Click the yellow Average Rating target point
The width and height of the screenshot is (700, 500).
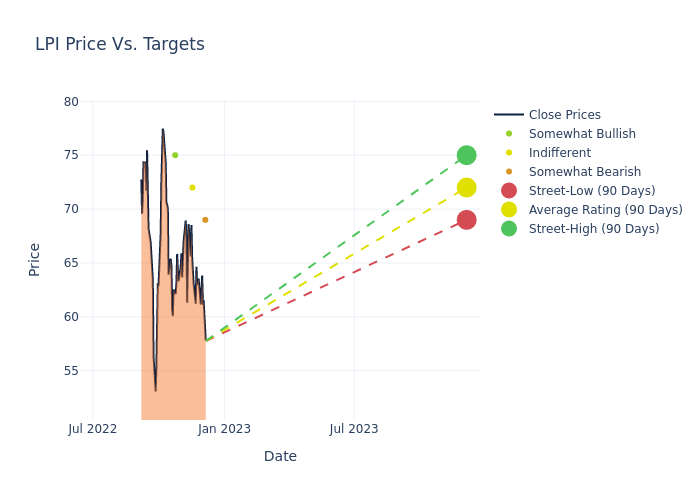click(x=466, y=188)
